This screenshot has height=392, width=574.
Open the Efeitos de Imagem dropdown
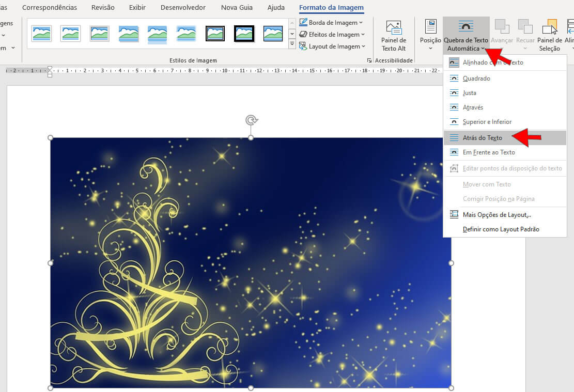point(332,35)
